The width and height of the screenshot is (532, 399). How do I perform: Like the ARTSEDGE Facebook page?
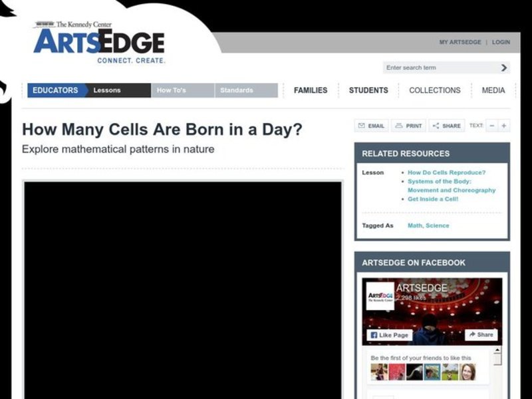pos(390,334)
